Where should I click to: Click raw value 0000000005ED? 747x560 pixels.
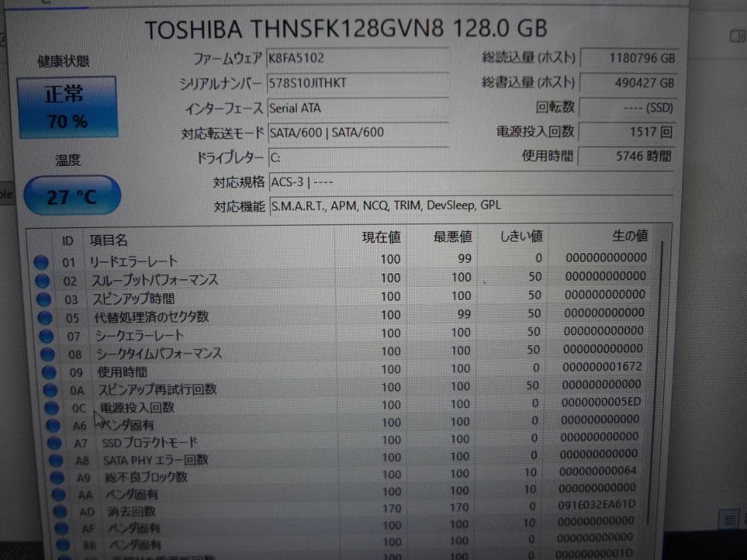coord(601,402)
